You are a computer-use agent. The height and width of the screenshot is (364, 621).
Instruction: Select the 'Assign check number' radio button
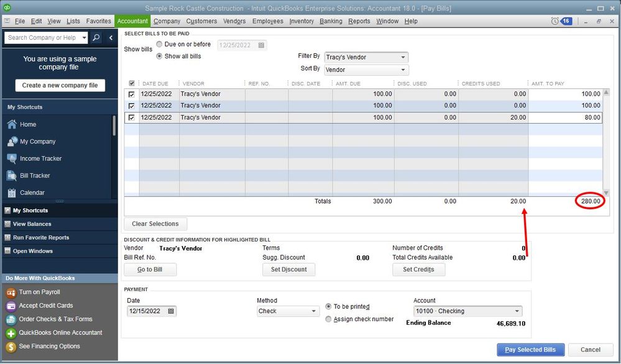coord(329,319)
